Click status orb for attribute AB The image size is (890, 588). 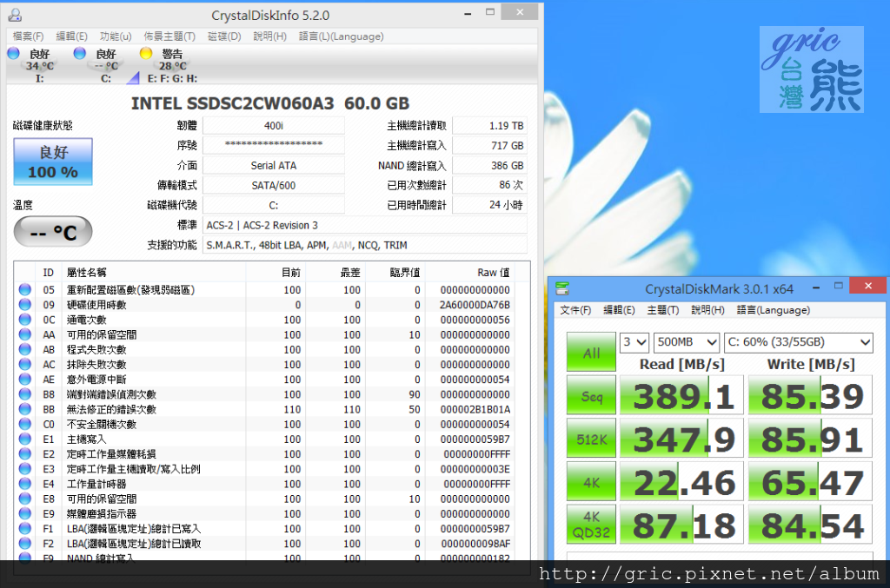(25, 349)
